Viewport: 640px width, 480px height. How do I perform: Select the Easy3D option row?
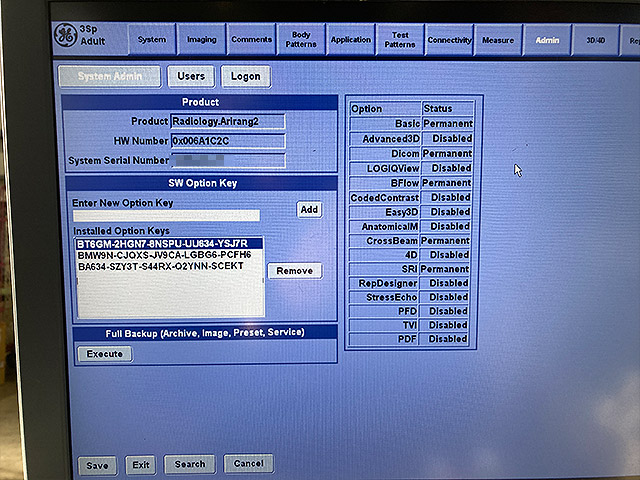point(410,212)
